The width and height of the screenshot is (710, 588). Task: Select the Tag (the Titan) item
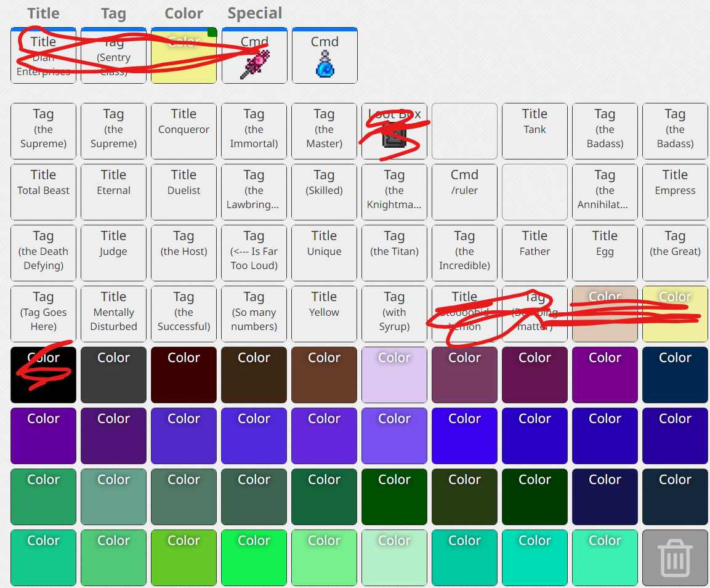[x=394, y=253]
